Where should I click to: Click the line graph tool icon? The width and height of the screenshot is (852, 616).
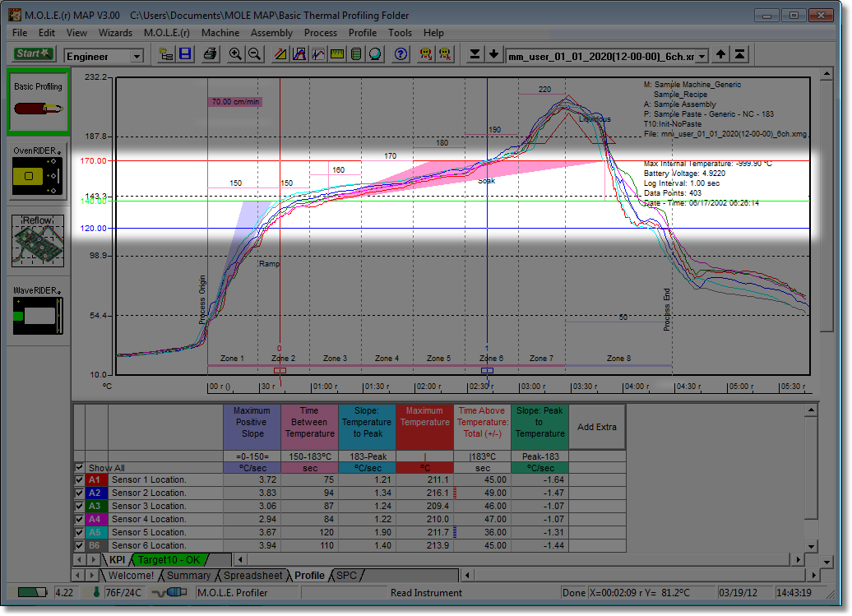click(x=318, y=54)
